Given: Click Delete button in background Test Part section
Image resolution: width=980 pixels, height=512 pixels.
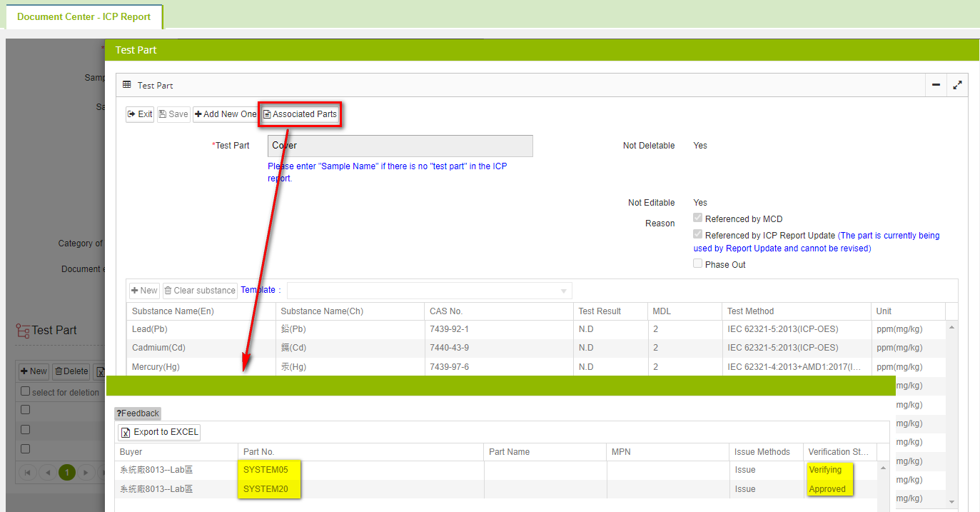Looking at the screenshot, I should click(x=71, y=371).
